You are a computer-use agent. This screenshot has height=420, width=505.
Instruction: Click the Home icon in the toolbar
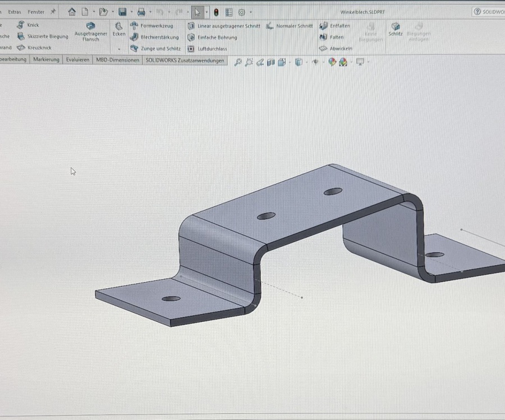click(x=72, y=12)
